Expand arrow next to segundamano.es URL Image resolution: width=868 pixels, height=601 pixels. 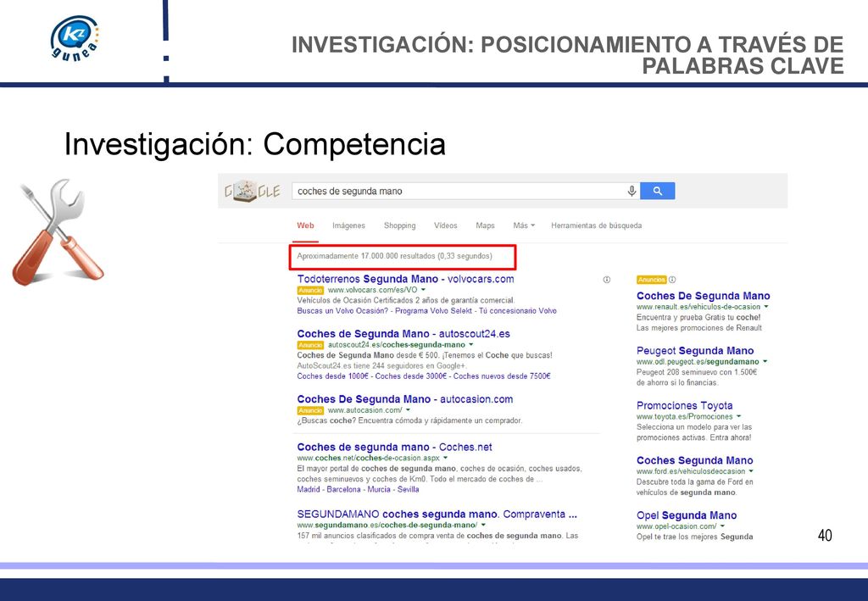[483, 525]
